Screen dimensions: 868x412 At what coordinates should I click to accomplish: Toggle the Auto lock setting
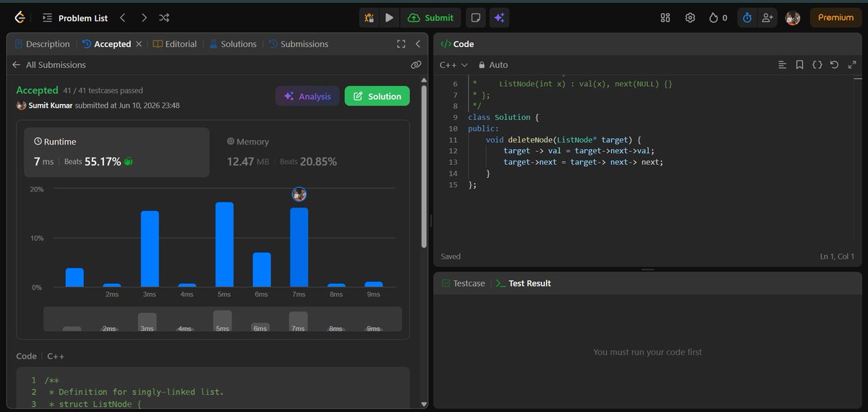[493, 64]
